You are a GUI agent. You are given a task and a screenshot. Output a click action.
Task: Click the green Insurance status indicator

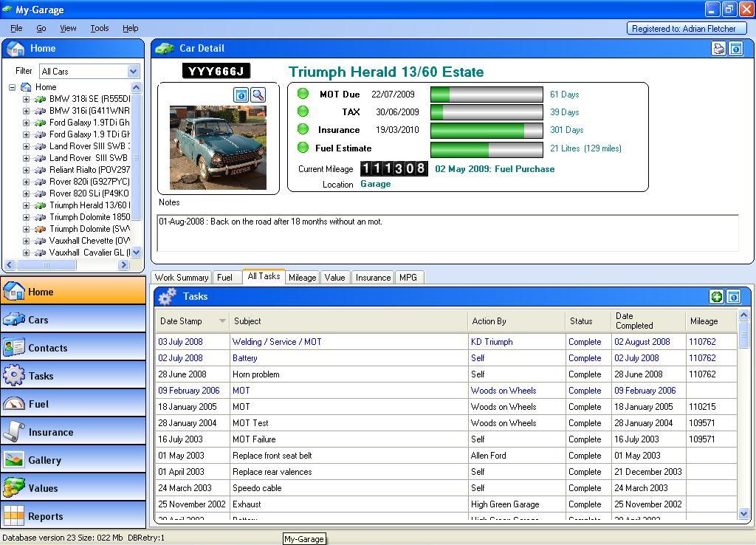click(x=303, y=129)
